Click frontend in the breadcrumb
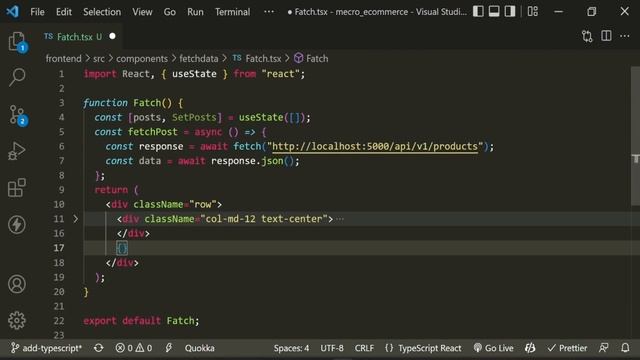 63,59
